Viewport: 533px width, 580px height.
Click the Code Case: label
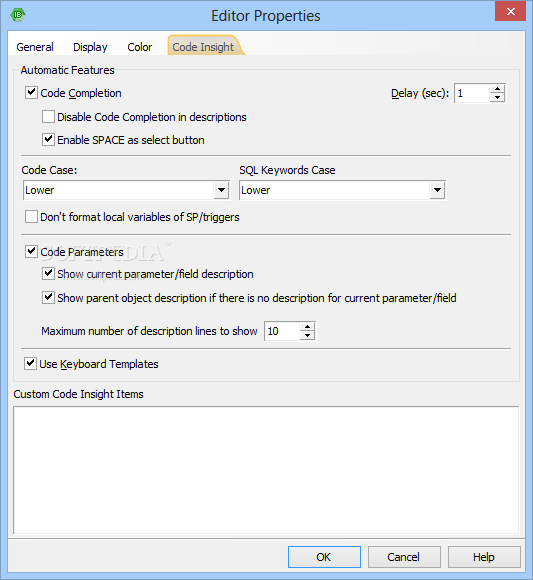pos(49,170)
